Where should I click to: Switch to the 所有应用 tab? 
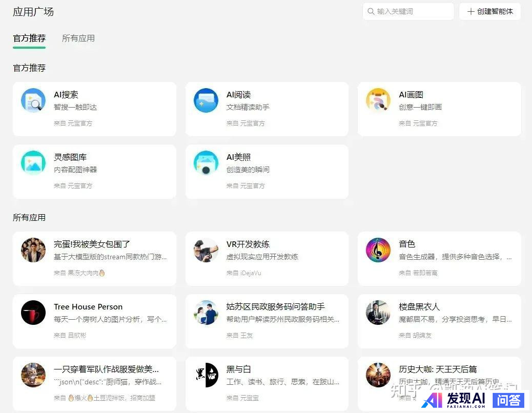click(x=78, y=38)
